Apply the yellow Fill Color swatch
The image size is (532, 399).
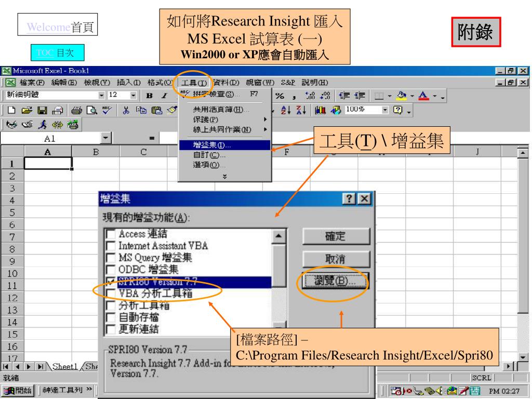point(402,96)
